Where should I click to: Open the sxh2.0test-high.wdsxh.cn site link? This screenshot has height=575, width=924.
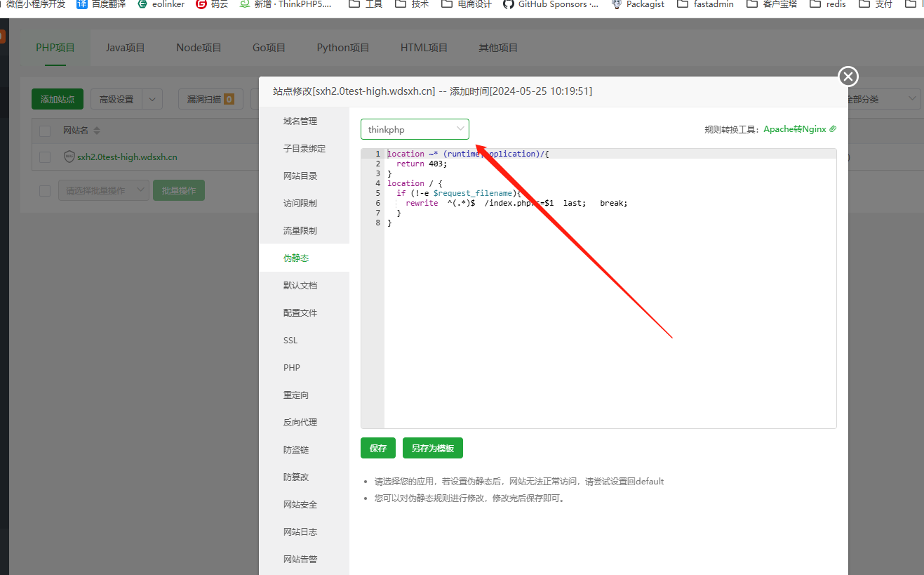click(x=127, y=157)
